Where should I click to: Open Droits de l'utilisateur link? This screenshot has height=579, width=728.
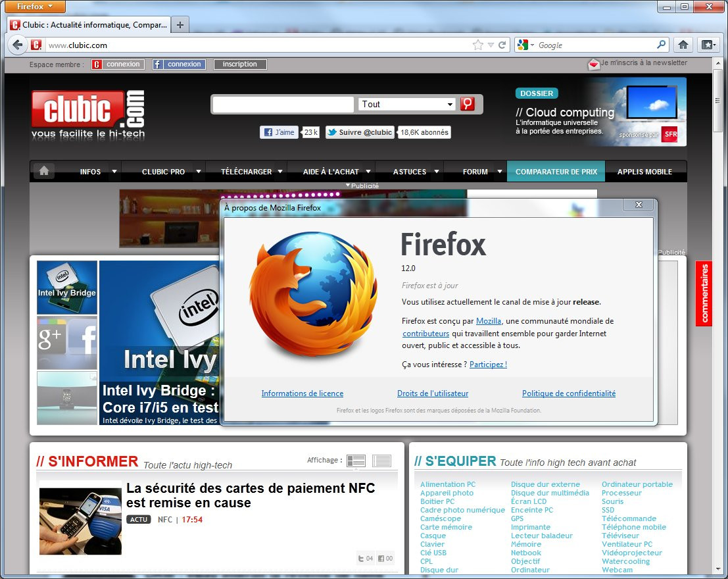coord(433,393)
